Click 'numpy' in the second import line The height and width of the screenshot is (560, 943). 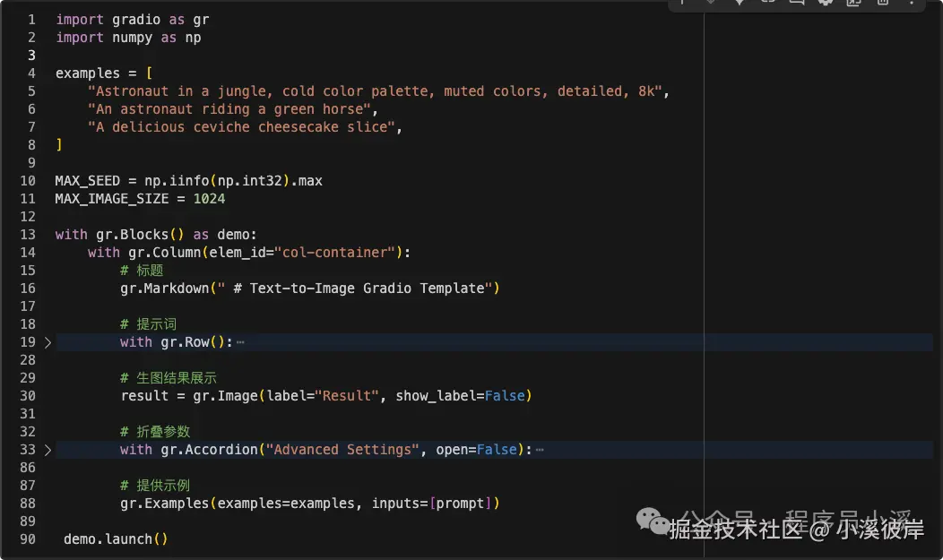[133, 38]
